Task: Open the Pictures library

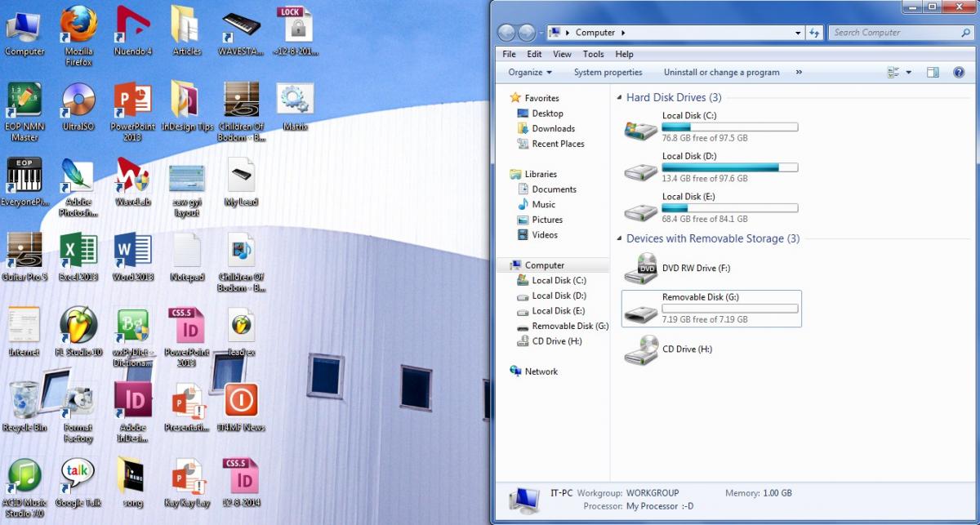Action: click(539, 220)
